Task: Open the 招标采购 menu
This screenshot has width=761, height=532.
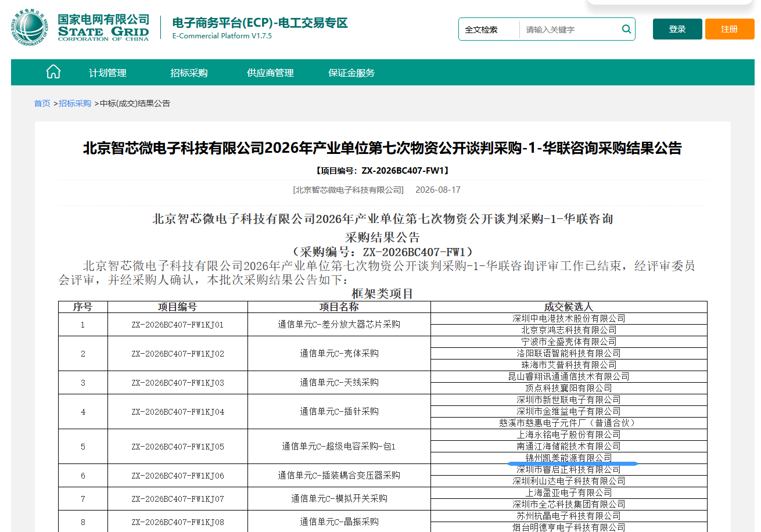Action: click(x=189, y=73)
